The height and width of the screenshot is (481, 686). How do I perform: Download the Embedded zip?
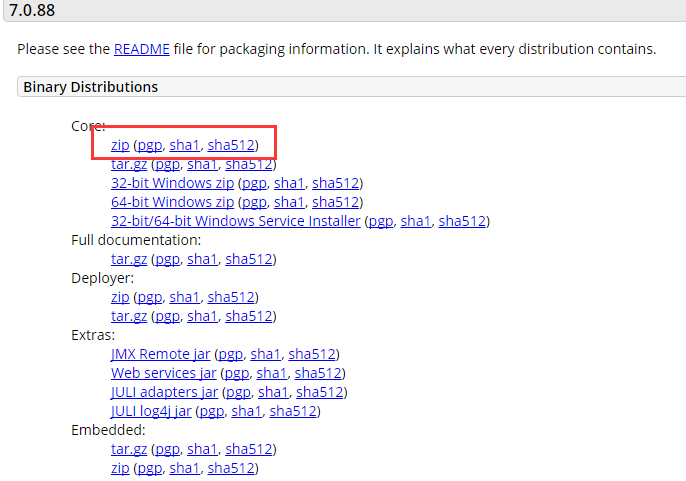(x=120, y=468)
